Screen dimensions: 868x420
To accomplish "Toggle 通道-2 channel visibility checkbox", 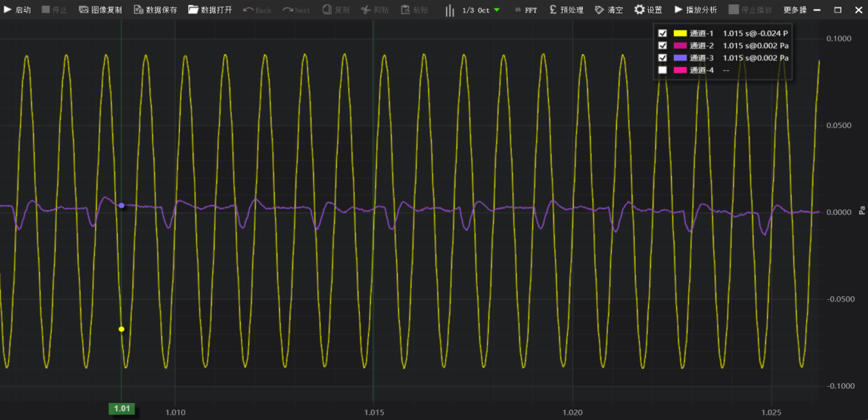I will [x=663, y=46].
